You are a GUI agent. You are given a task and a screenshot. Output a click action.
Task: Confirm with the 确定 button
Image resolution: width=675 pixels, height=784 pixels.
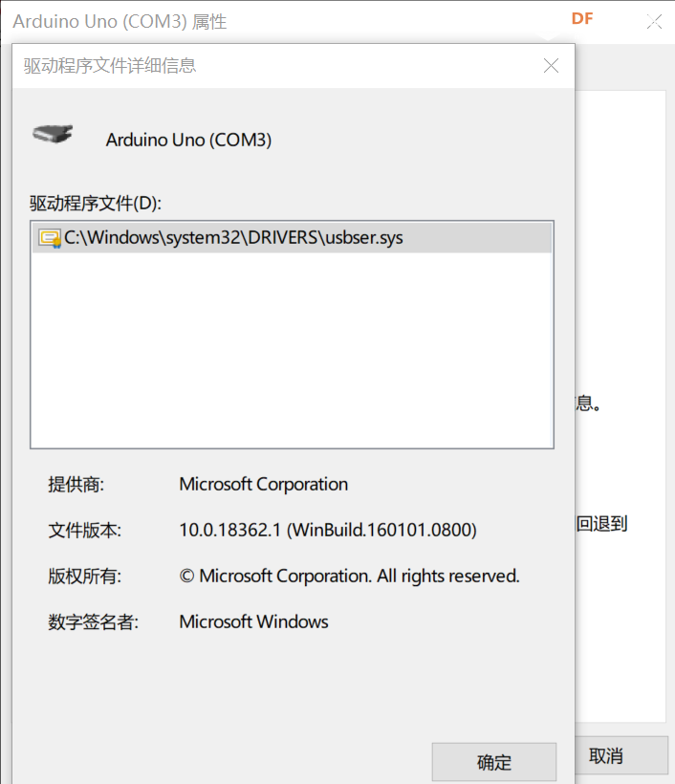pyautogui.click(x=494, y=761)
